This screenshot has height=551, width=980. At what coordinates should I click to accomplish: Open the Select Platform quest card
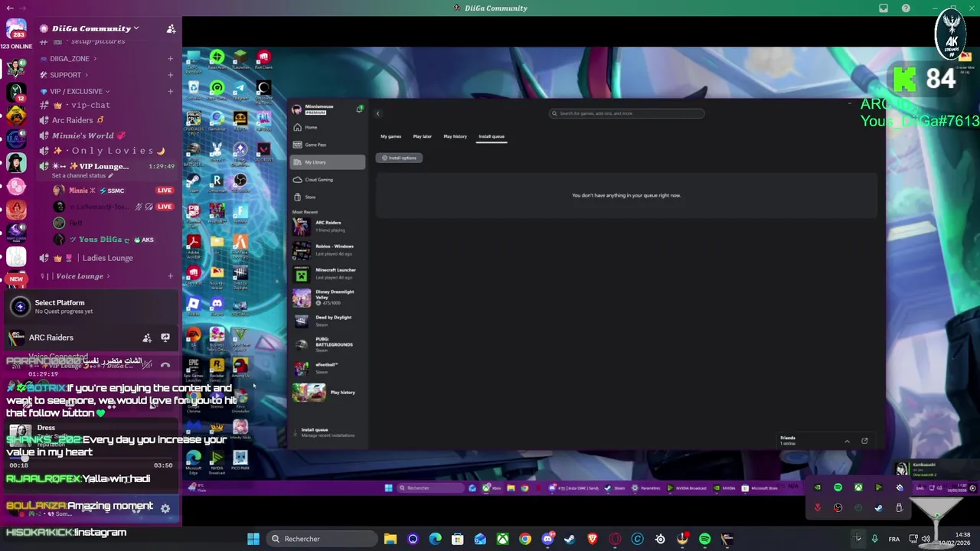coord(90,307)
